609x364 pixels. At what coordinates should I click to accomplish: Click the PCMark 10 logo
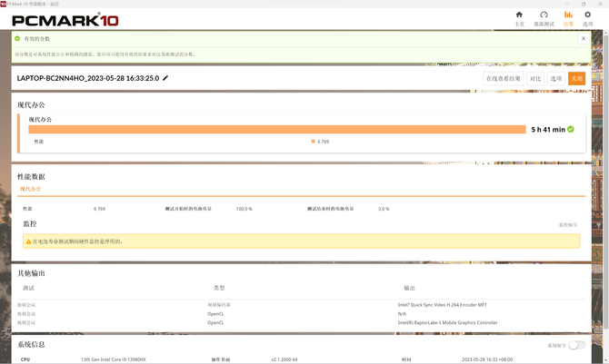click(65, 20)
